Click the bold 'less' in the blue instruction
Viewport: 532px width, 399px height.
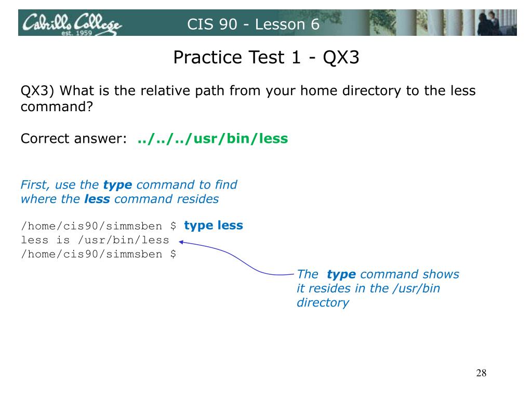97,199
